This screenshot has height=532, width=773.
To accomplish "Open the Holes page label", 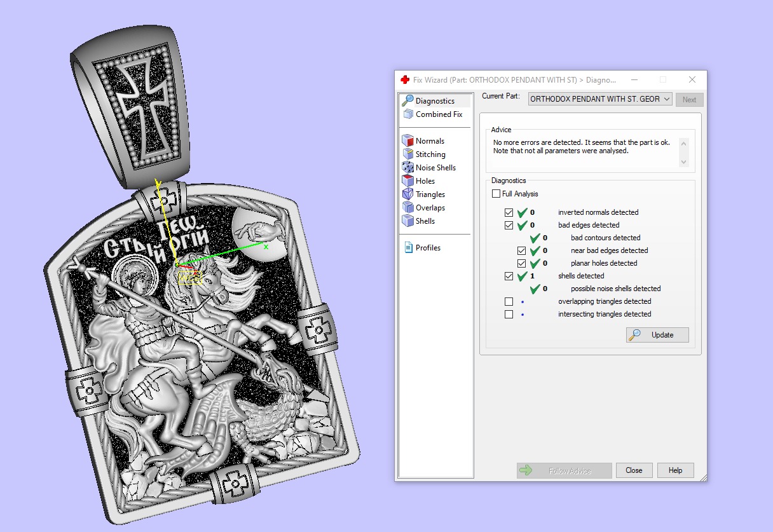I will coord(425,181).
